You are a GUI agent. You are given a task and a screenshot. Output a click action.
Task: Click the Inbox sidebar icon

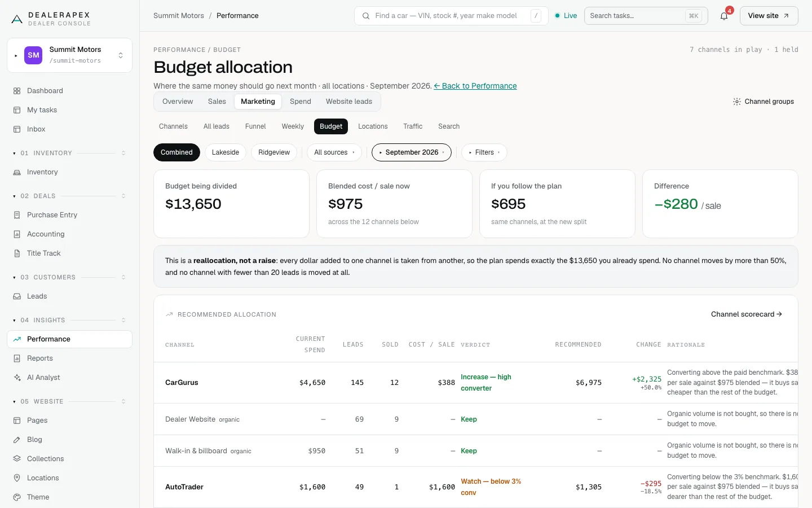(17, 129)
